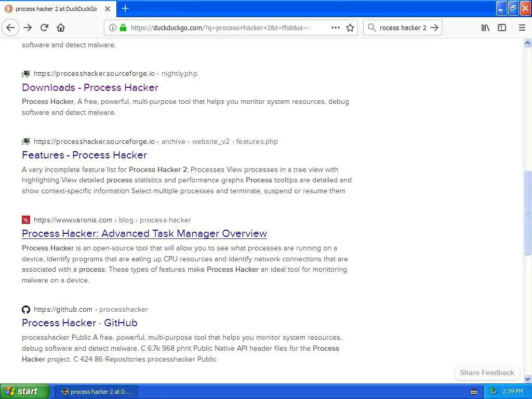
Task: Click the 2:39 PM system clock
Action: click(x=513, y=392)
